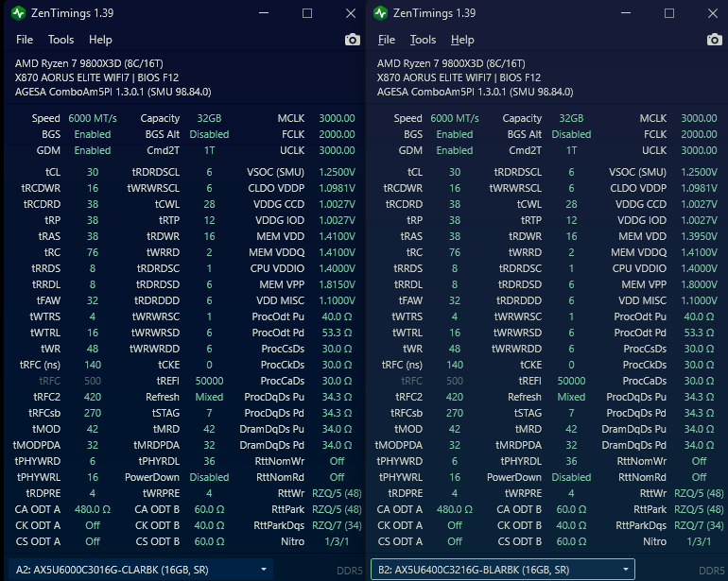Viewport: 728px width, 581px height.
Task: Click tPHYRDL value 36 in right window
Action: (571, 461)
